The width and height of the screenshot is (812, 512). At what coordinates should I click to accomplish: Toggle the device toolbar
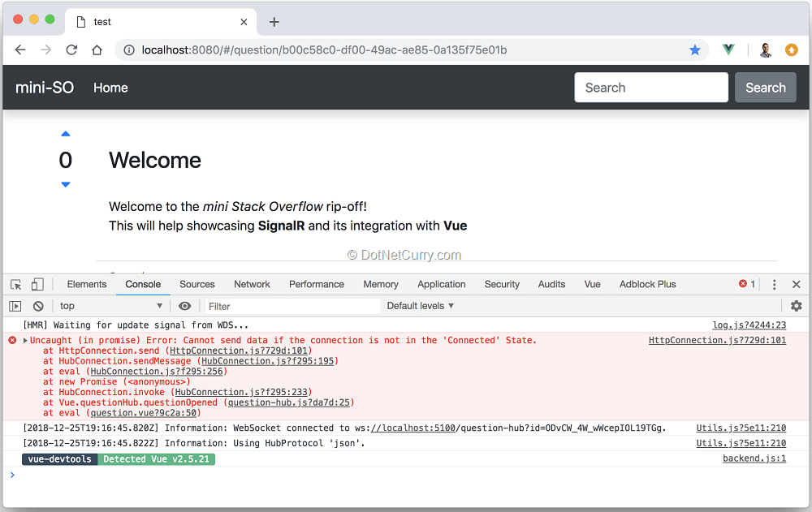[37, 284]
